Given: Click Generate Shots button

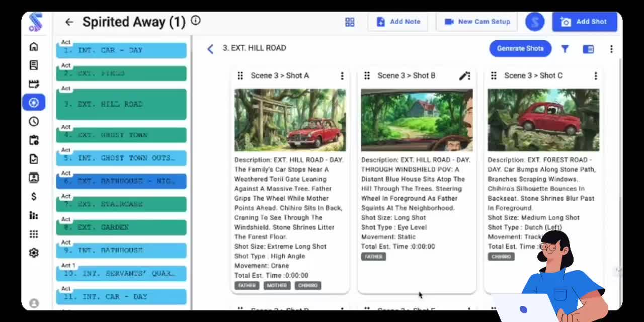Looking at the screenshot, I should (x=520, y=48).
